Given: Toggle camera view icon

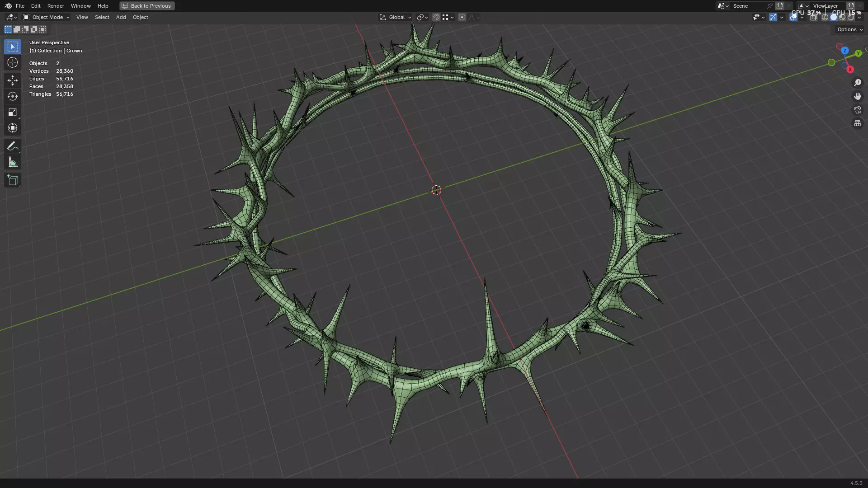Looking at the screenshot, I should [x=858, y=110].
